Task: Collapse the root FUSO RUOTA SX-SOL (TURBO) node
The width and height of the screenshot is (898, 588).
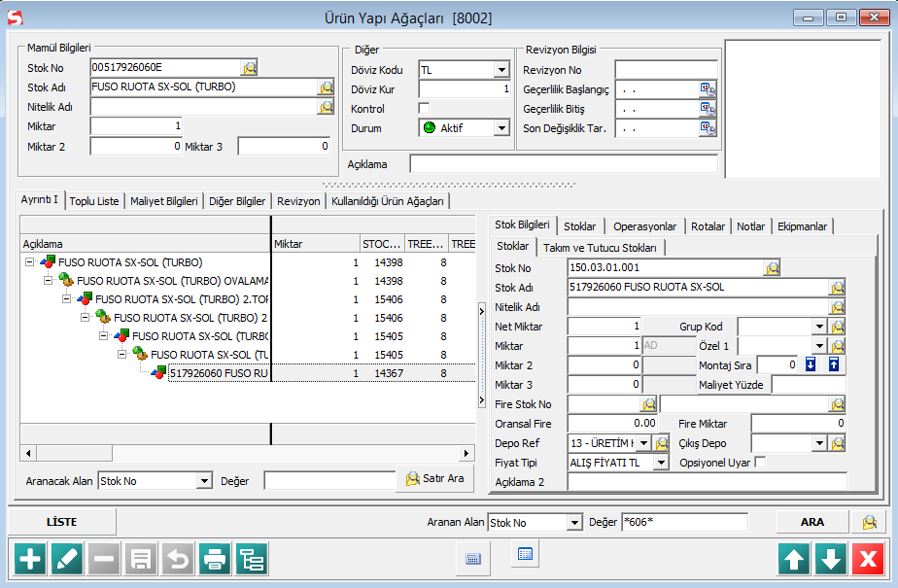Action: [x=29, y=262]
